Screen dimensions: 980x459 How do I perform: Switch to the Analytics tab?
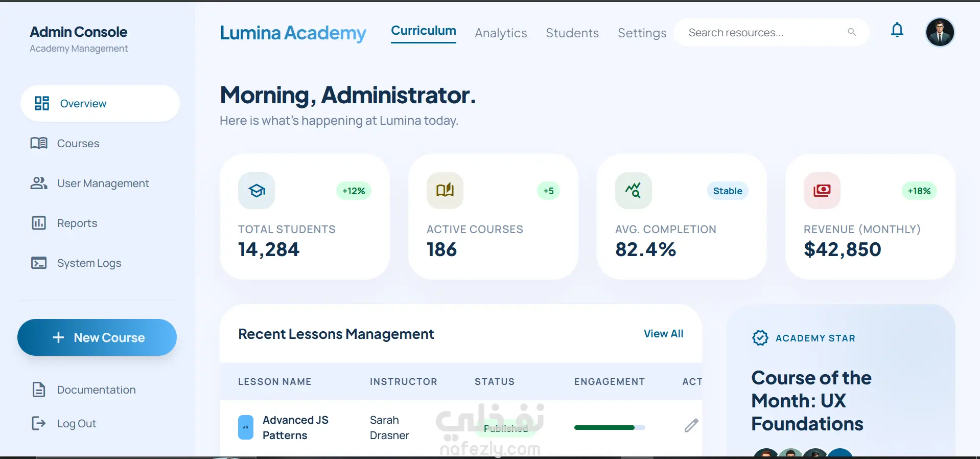pos(501,33)
